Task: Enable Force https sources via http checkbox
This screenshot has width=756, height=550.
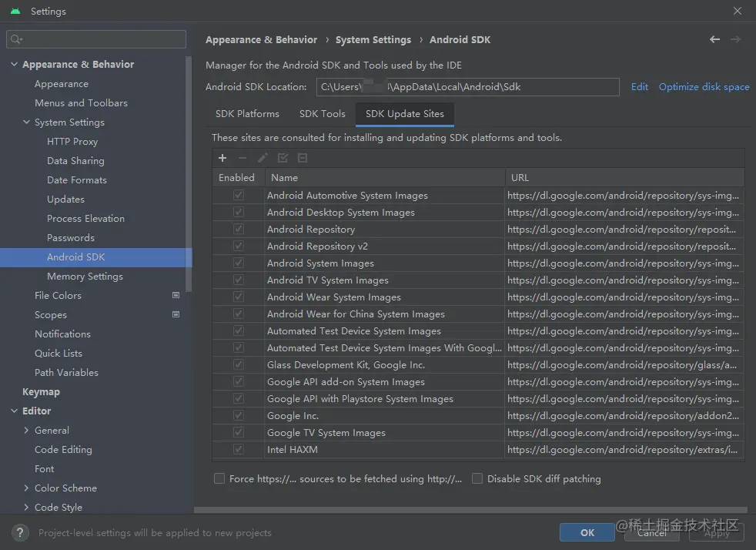Action: coord(220,478)
